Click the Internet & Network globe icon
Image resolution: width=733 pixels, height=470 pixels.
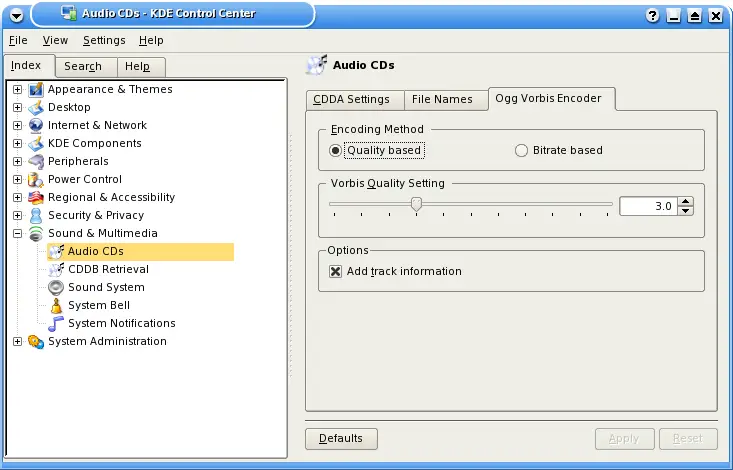(36, 125)
